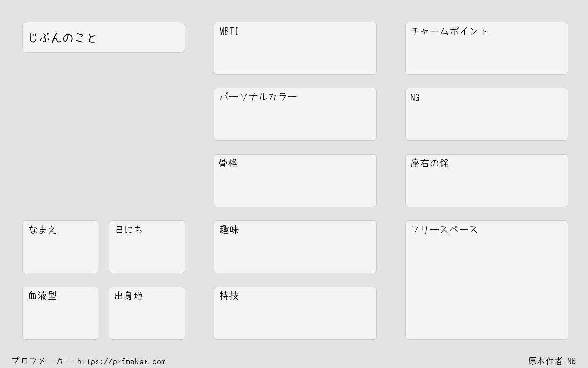This screenshot has width=588, height=368.
Task: Select the 血液型 field
Action: (60, 313)
